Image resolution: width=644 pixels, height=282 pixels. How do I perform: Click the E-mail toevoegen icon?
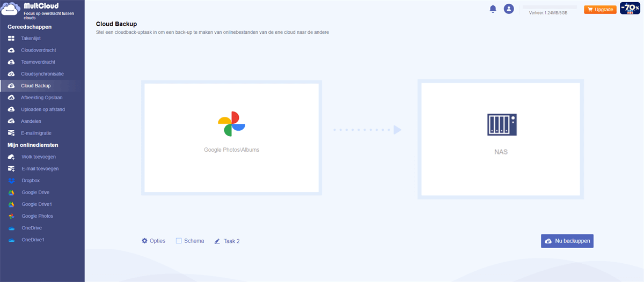coord(11,169)
